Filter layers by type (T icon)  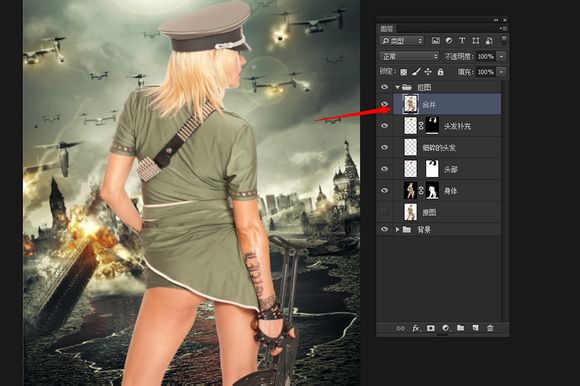(x=462, y=41)
